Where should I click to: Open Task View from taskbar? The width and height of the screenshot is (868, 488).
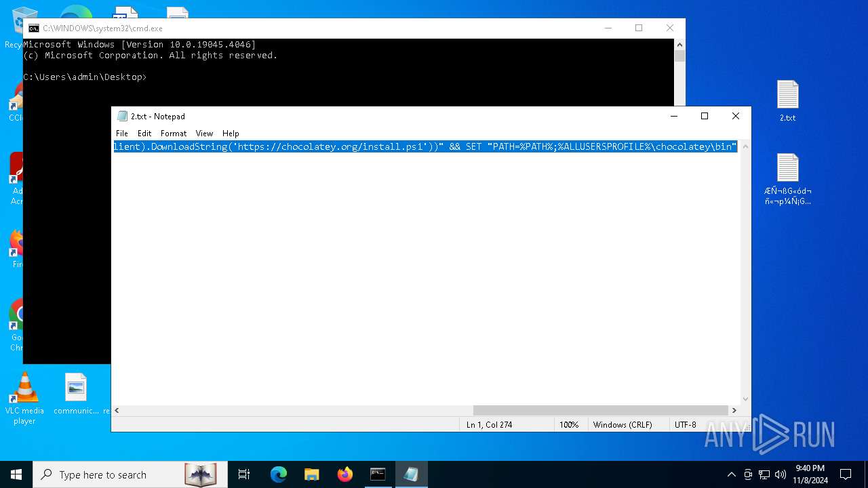point(244,474)
